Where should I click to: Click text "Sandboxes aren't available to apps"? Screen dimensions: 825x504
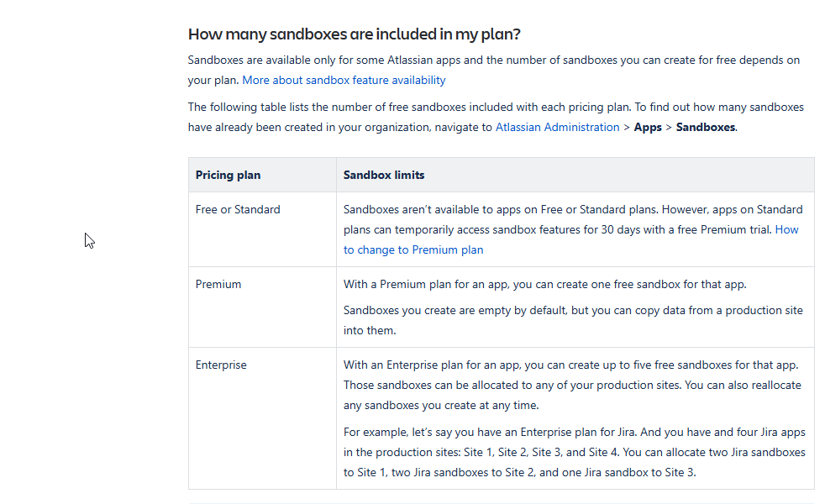(437, 209)
